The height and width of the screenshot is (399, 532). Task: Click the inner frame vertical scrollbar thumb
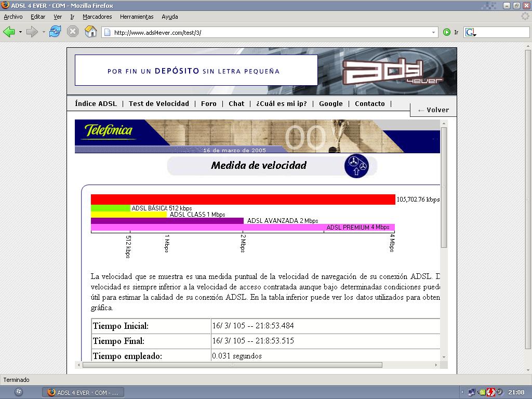(444, 187)
